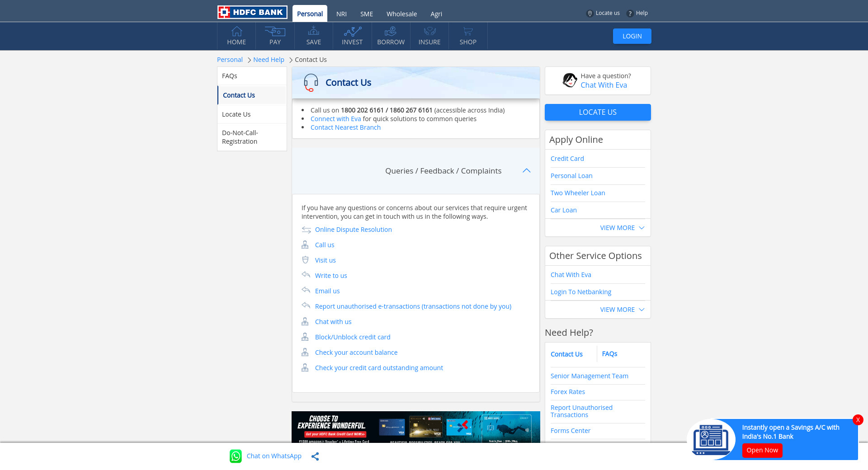Image resolution: width=868 pixels, height=470 pixels.
Task: Close the Savings account popup
Action: 858,420
